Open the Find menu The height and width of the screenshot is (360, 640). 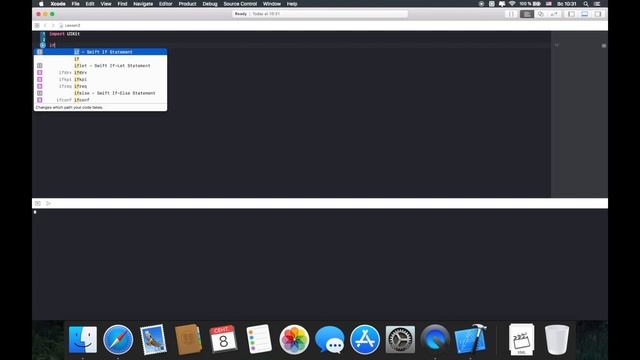coord(122,4)
